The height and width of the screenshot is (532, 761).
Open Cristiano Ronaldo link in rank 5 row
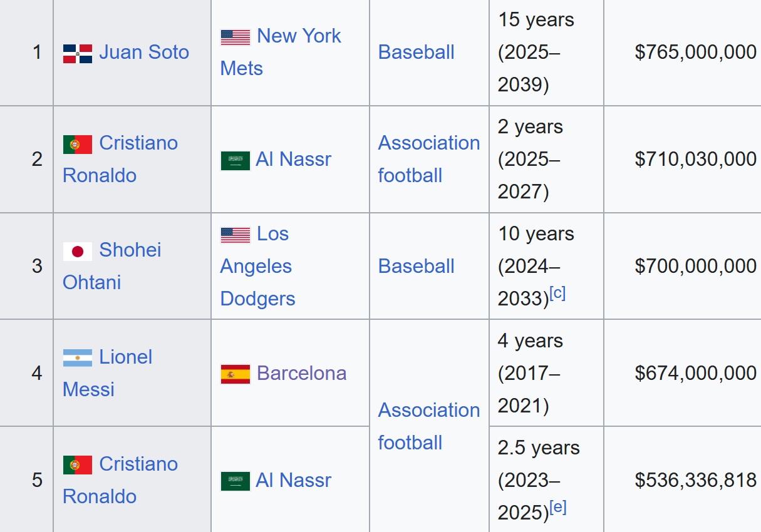pos(120,480)
